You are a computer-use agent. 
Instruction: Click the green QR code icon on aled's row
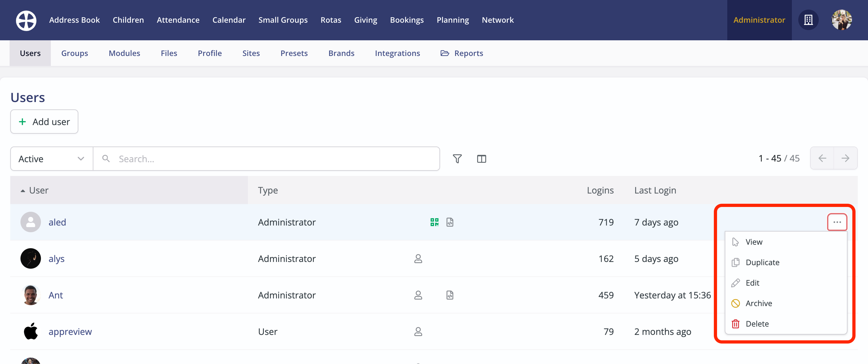(434, 222)
